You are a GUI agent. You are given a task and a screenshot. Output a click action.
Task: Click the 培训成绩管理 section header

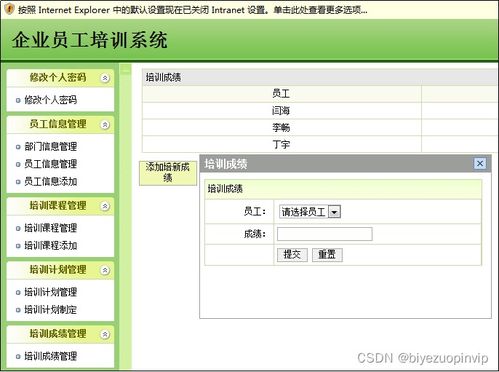pos(60,334)
